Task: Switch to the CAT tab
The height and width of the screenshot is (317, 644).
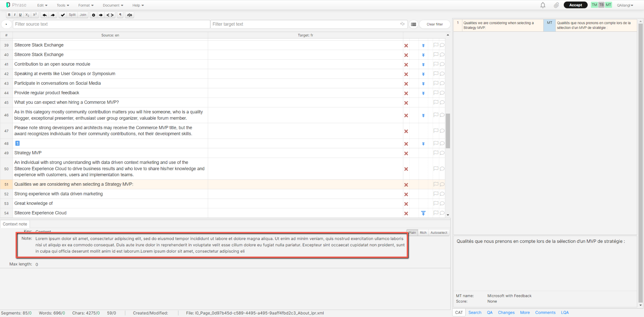Action: click(x=459, y=313)
